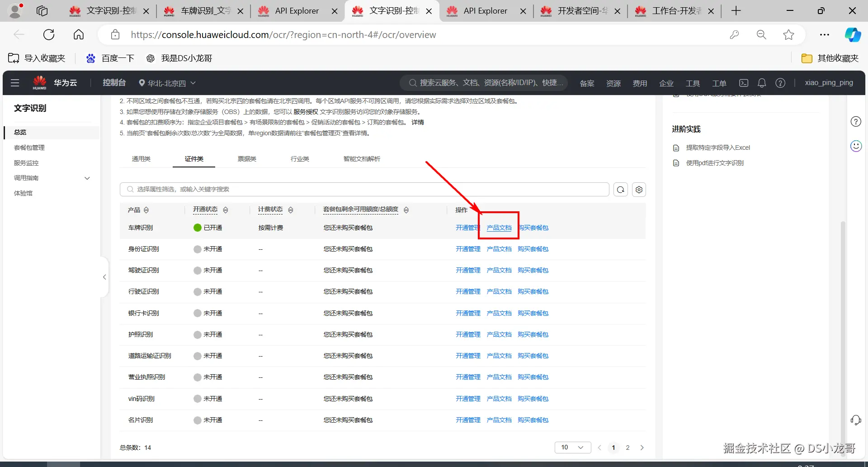Open the CloudShell terminal icon
868x467 pixels.
[744, 83]
